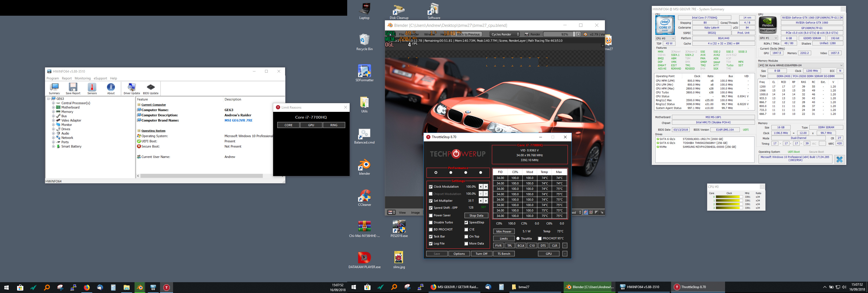Click the FIVR button
868x293 pixels.
tap(498, 246)
